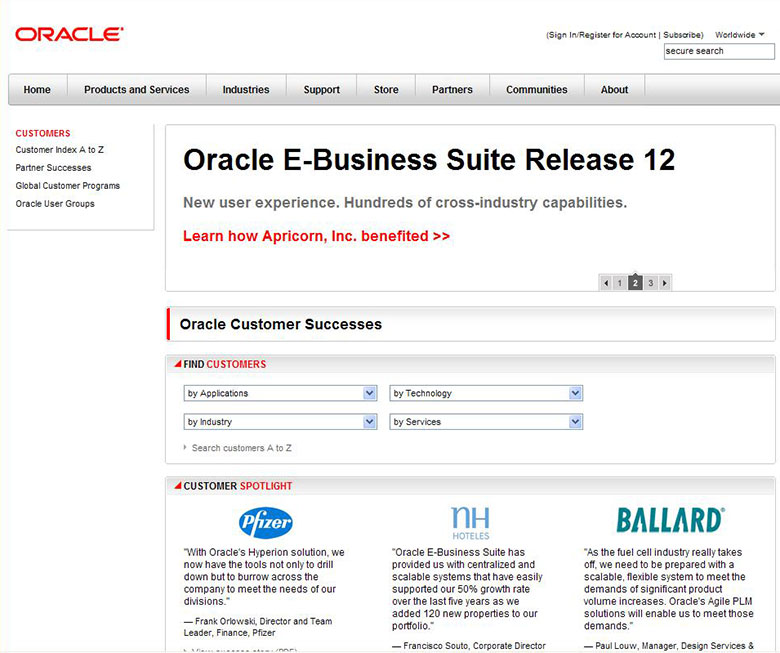Select the Support navigation tab
780x653 pixels.
tap(321, 90)
